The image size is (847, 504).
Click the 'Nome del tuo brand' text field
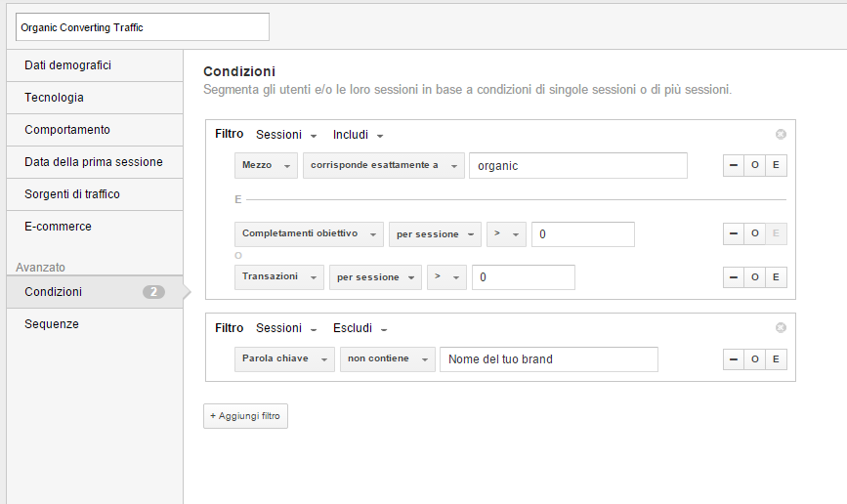click(x=548, y=359)
